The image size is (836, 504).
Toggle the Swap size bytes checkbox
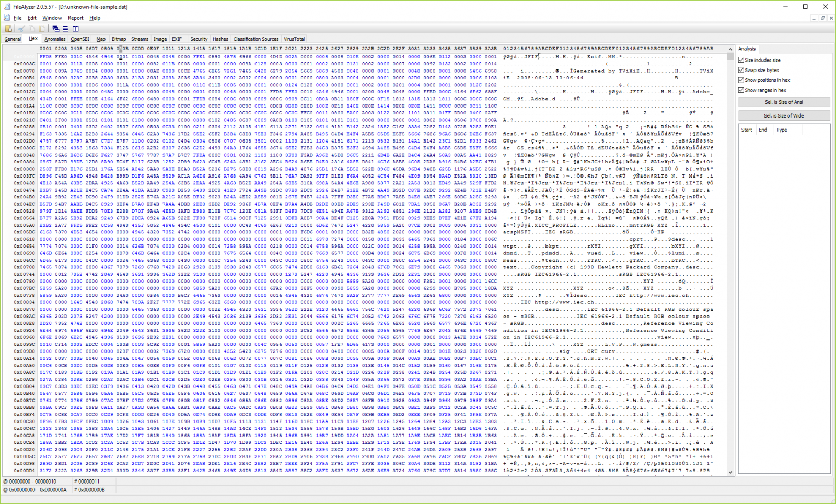point(741,70)
